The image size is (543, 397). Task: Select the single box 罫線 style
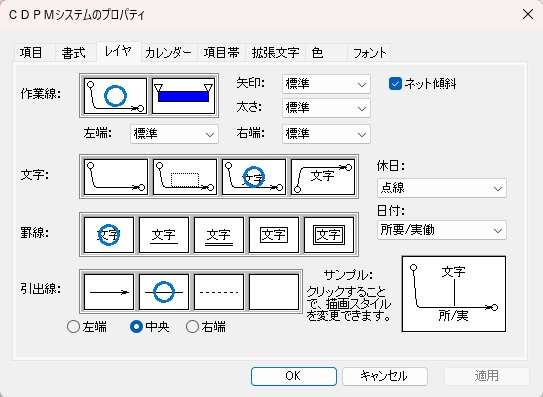point(274,235)
